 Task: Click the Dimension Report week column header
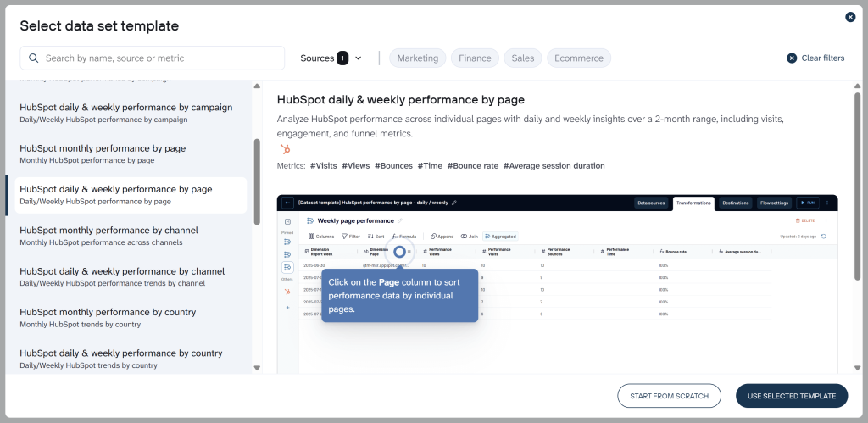click(329, 252)
